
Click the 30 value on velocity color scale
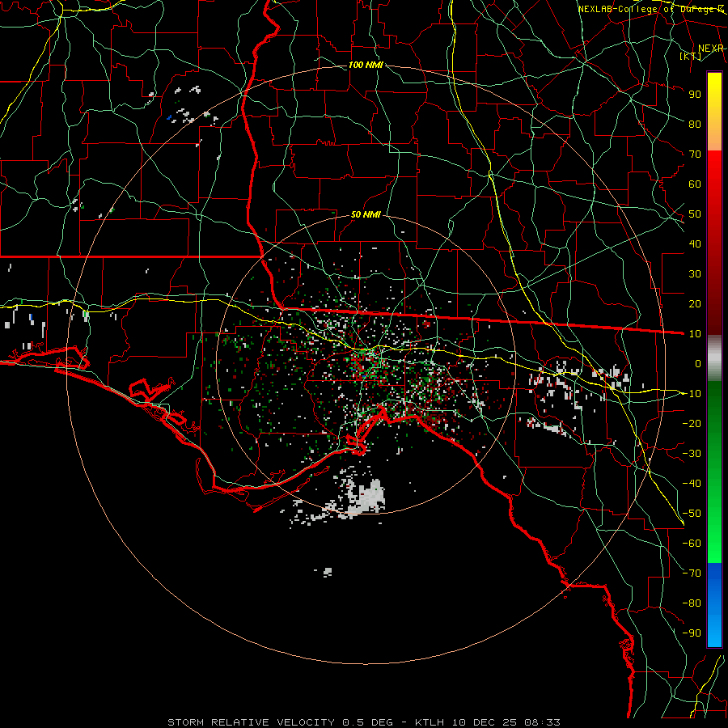[x=695, y=274]
